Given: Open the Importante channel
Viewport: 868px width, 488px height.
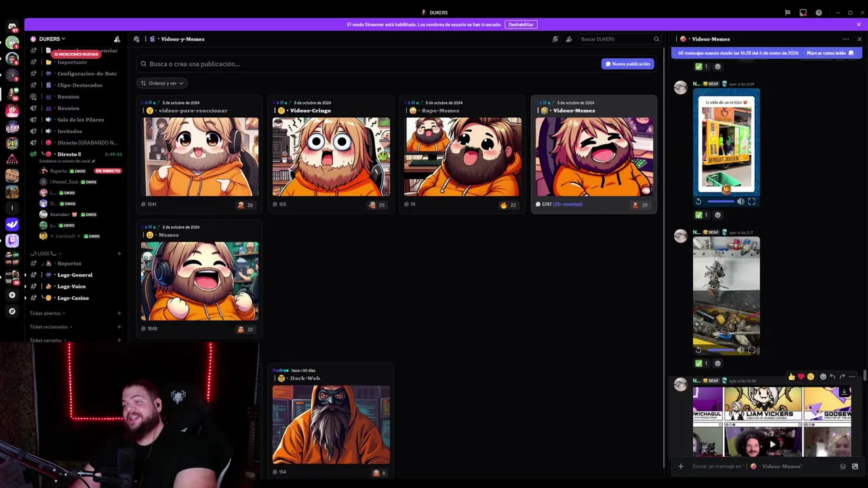Looking at the screenshot, I should pyautogui.click(x=75, y=62).
